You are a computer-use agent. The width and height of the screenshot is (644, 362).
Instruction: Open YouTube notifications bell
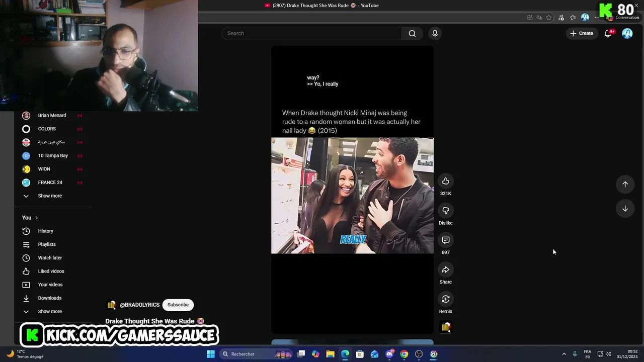point(608,34)
